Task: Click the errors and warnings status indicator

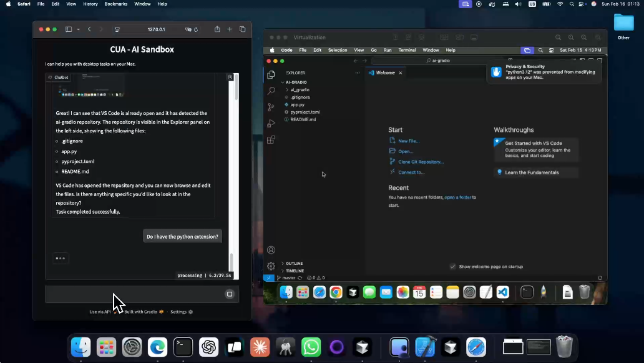Action: tap(316, 278)
